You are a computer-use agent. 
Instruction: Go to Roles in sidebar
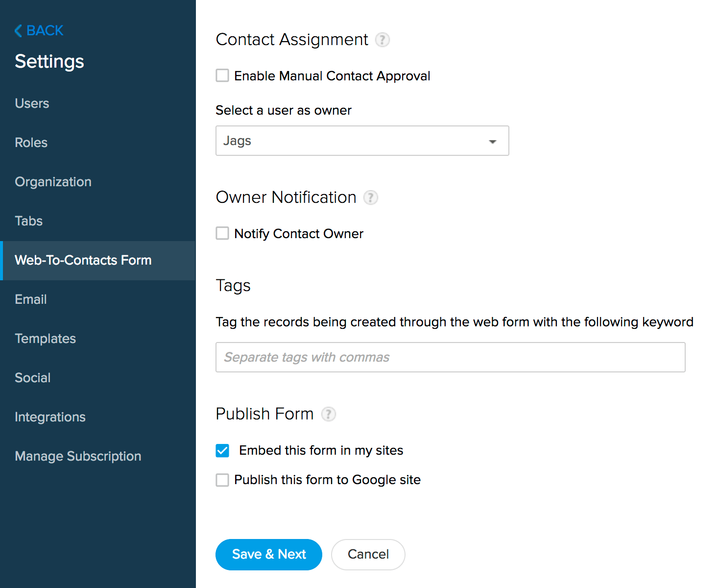[x=31, y=143]
